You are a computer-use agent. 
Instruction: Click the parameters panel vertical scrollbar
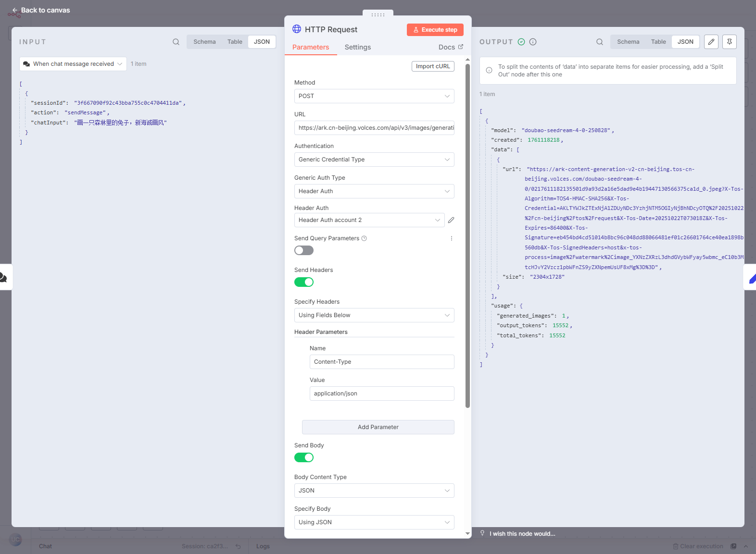pyautogui.click(x=467, y=235)
